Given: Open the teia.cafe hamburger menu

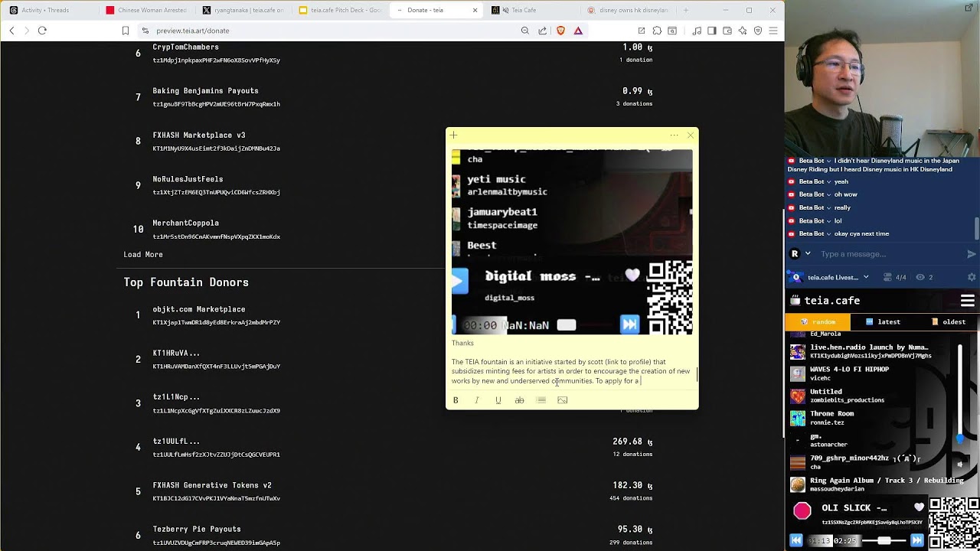Looking at the screenshot, I should pos(968,301).
